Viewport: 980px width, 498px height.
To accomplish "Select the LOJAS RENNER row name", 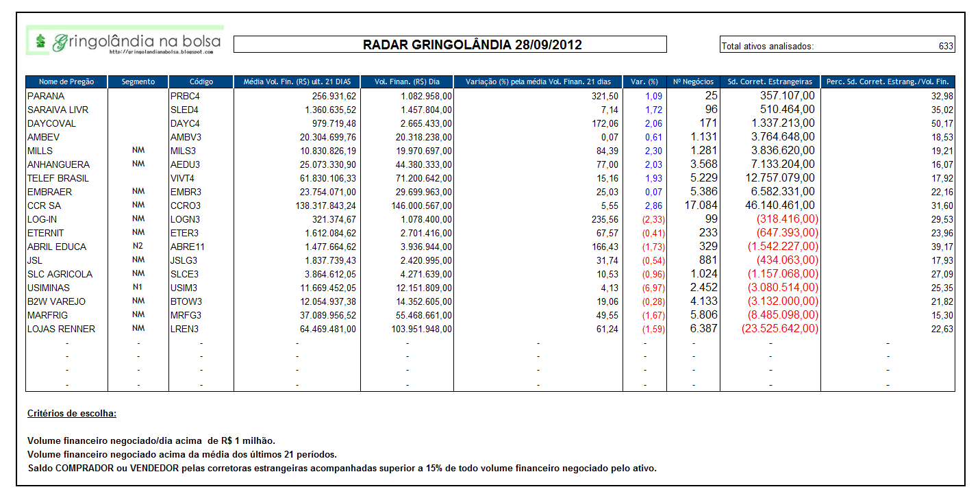I will (x=62, y=329).
